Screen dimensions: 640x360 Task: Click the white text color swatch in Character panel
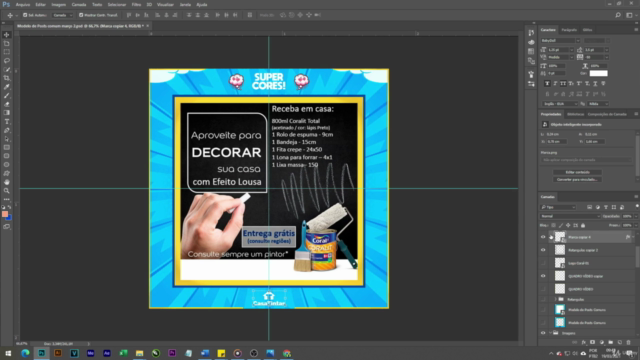point(598,73)
